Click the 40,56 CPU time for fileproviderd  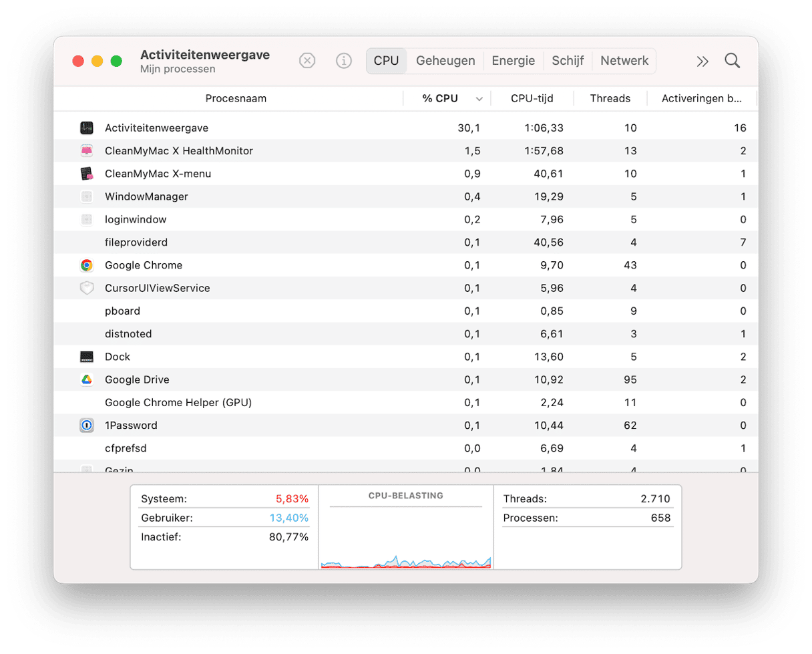(549, 242)
